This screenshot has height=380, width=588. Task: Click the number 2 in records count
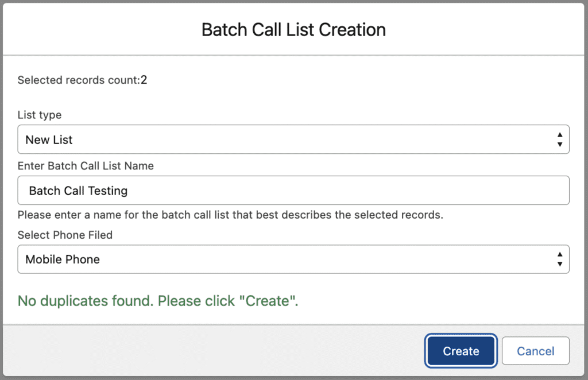point(144,80)
